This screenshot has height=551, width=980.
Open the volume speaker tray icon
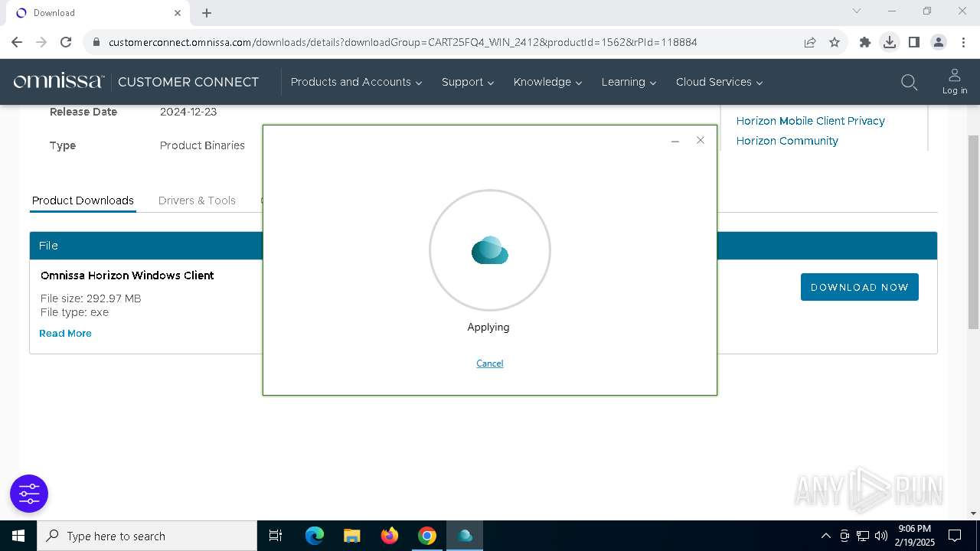881,536
